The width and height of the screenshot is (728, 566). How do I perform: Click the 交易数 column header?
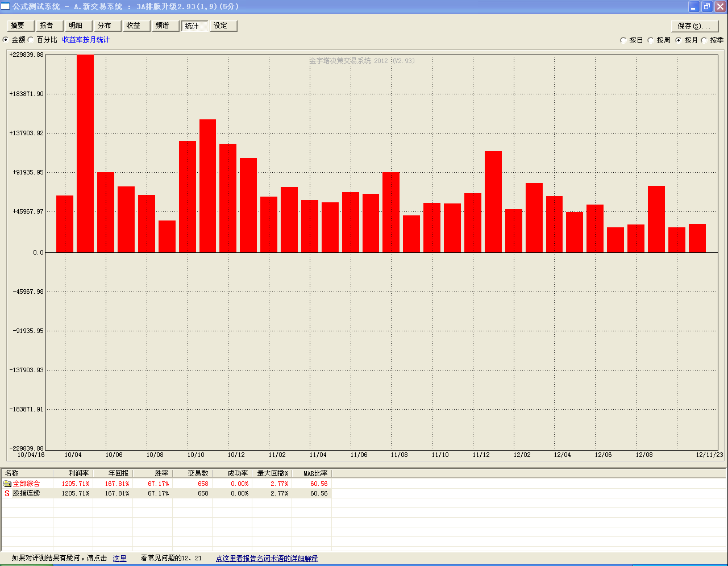coord(192,473)
